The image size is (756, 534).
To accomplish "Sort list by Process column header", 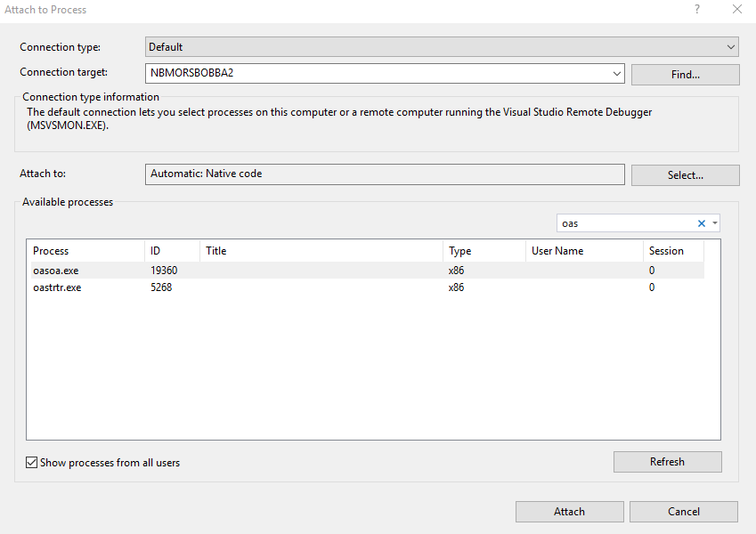I will 85,251.
